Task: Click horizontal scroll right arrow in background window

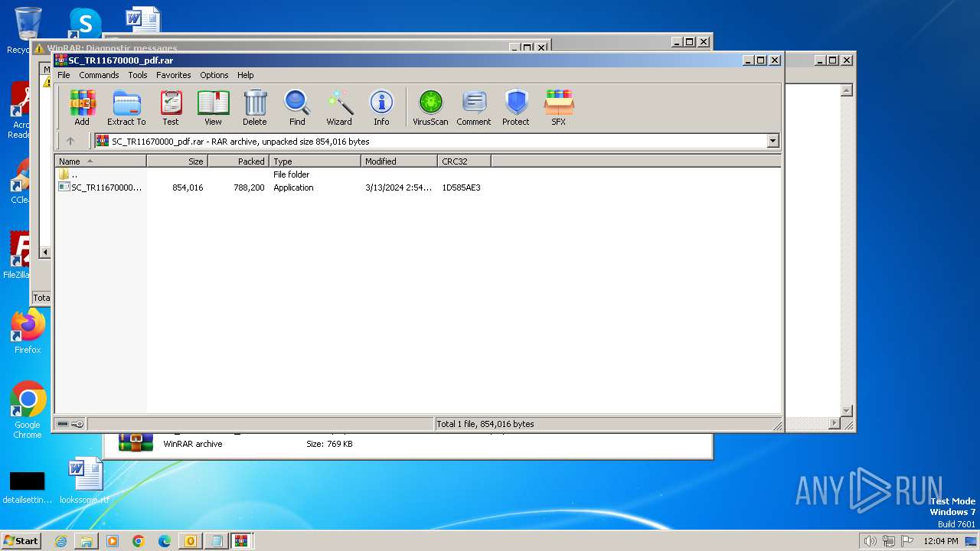Action: click(x=835, y=422)
